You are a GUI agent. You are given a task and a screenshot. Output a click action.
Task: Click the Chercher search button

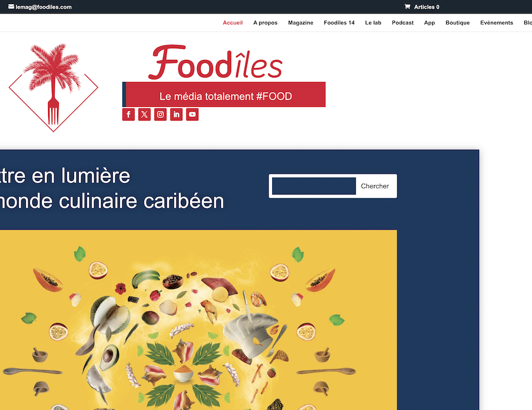click(x=375, y=186)
